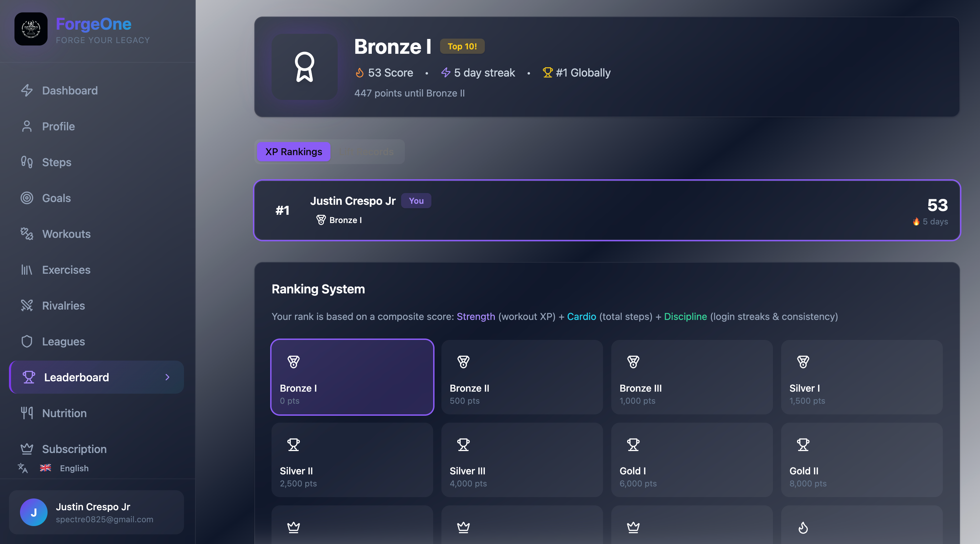Click the Workouts dumbbell icon

coord(27,234)
